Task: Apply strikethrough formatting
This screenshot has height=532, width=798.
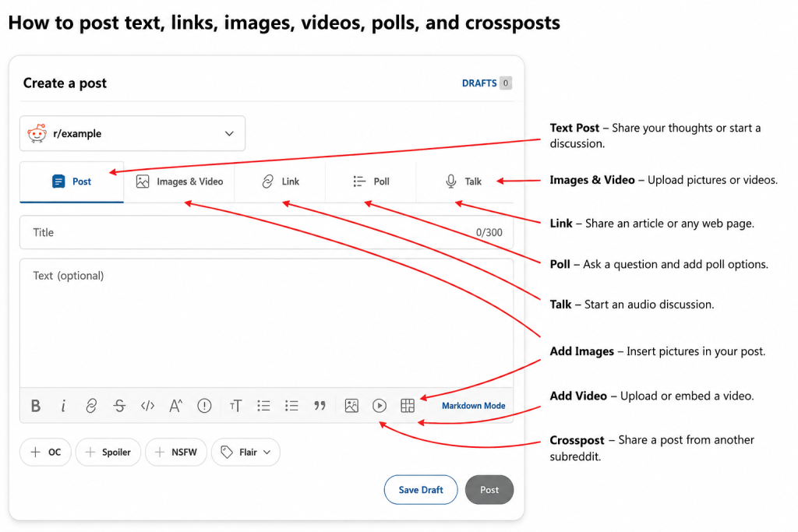Action: (119, 405)
